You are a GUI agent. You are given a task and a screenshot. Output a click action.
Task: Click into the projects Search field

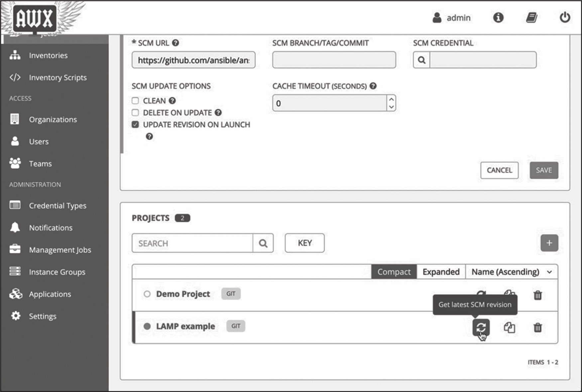(x=192, y=243)
